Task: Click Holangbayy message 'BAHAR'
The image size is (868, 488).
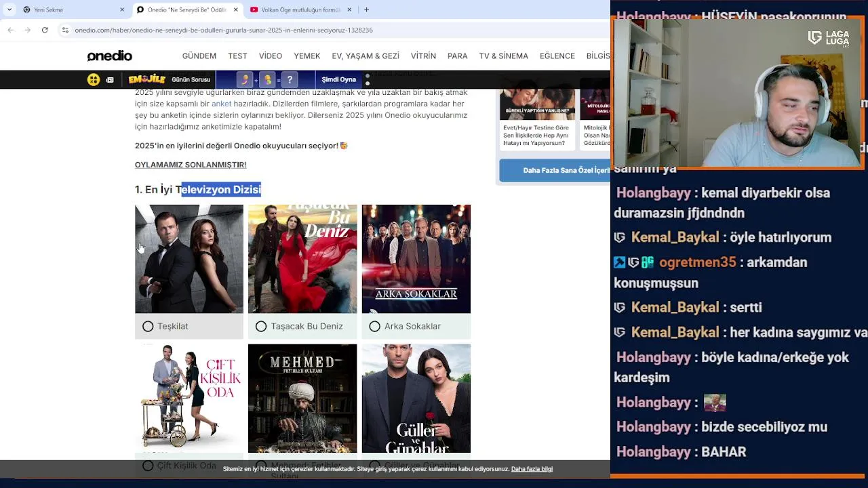Action: (x=724, y=451)
